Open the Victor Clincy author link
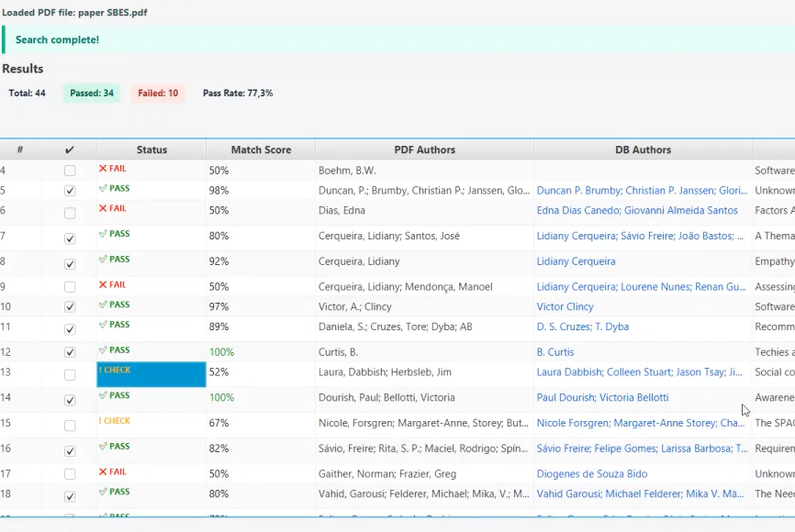795x532 pixels. coord(565,306)
